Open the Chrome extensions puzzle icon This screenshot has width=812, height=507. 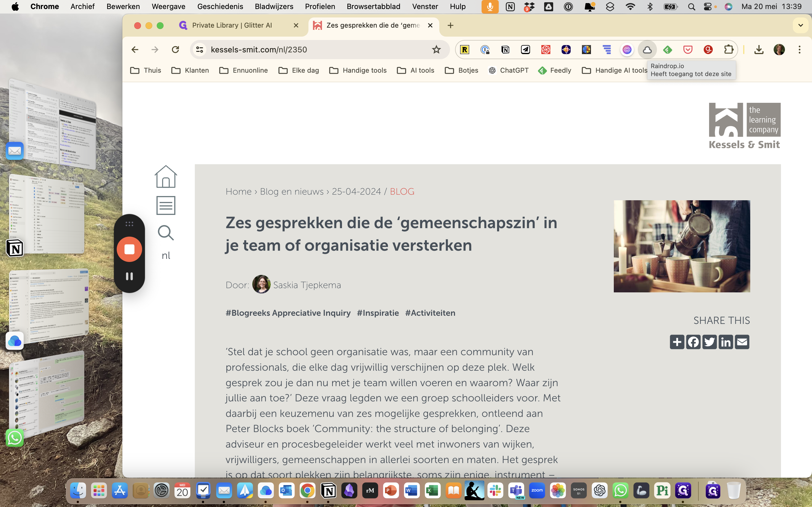[728, 50]
